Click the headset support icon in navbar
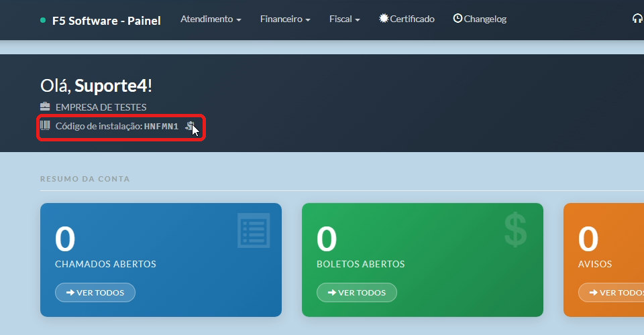The image size is (644, 335). [638, 19]
